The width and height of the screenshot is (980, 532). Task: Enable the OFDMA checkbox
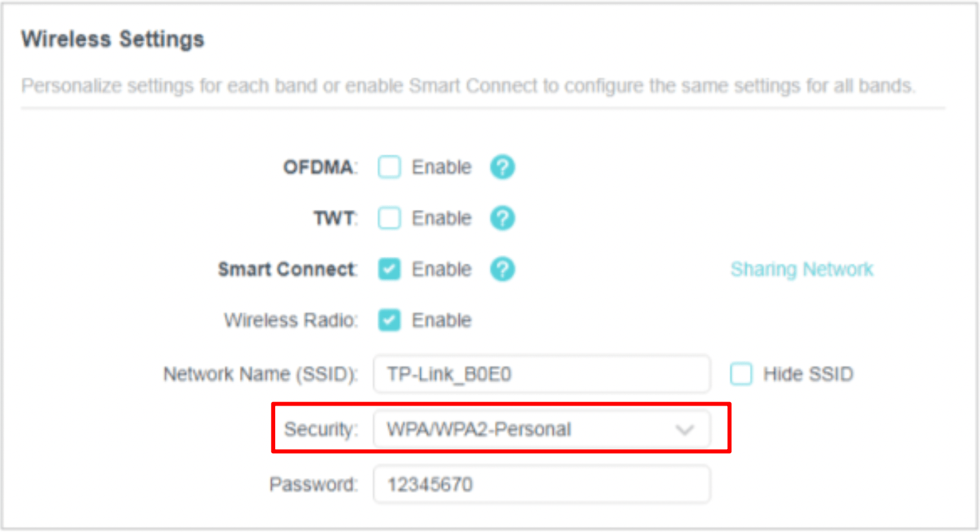pyautogui.click(x=389, y=167)
